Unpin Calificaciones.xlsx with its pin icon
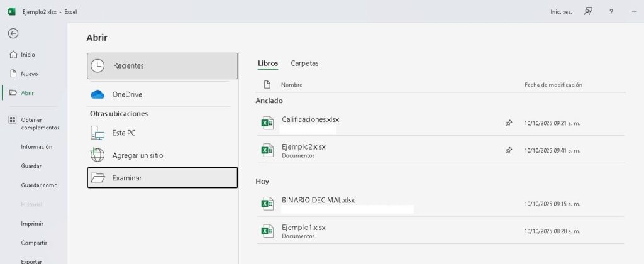644x264 pixels. click(x=508, y=123)
